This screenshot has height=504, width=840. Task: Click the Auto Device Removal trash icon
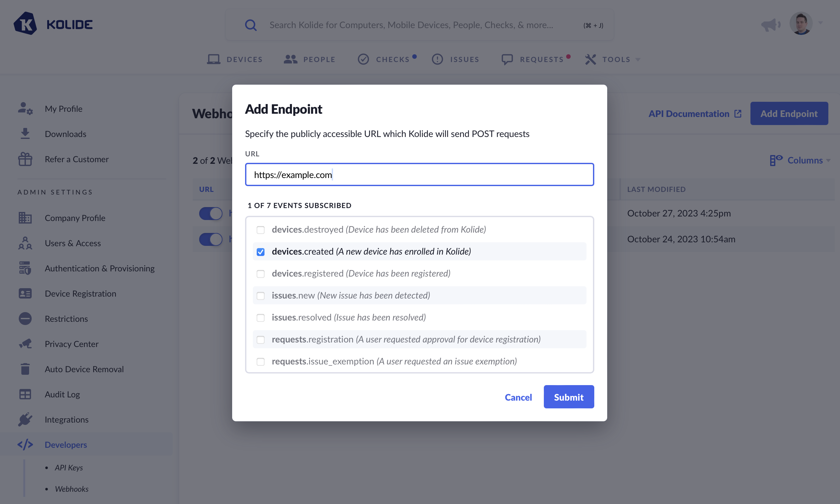[25, 369]
